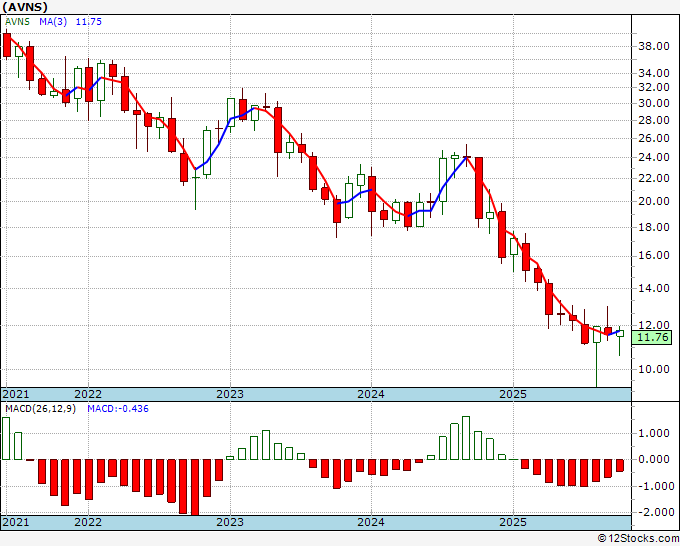Click 2021 on the price chart timeline
The height and width of the screenshot is (546, 680).
pos(16,394)
